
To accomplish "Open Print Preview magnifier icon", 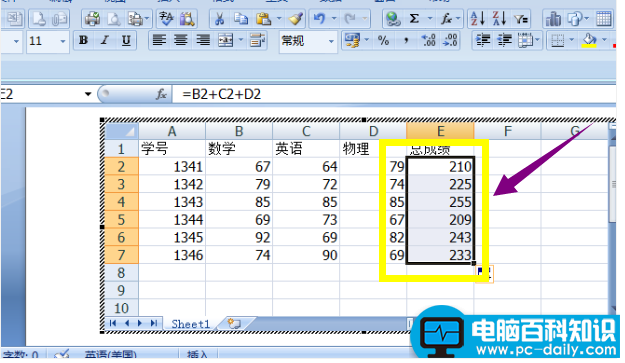I will (x=114, y=18).
